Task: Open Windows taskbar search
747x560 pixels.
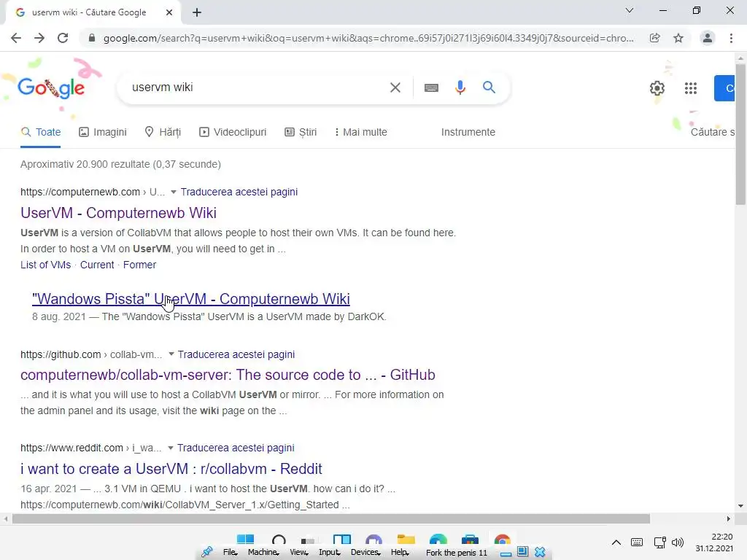Action: 279,539
